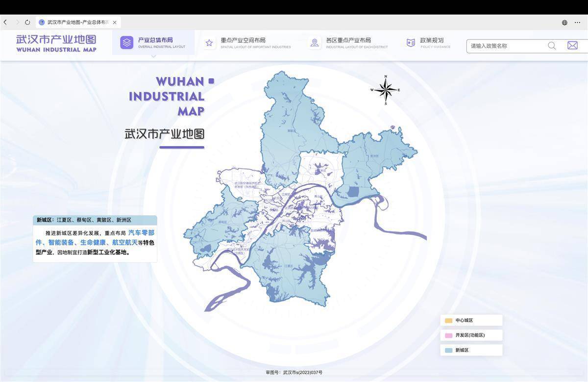Click the location pin icon beside 各区重点产业布局
The image size is (588, 382).
point(315,43)
